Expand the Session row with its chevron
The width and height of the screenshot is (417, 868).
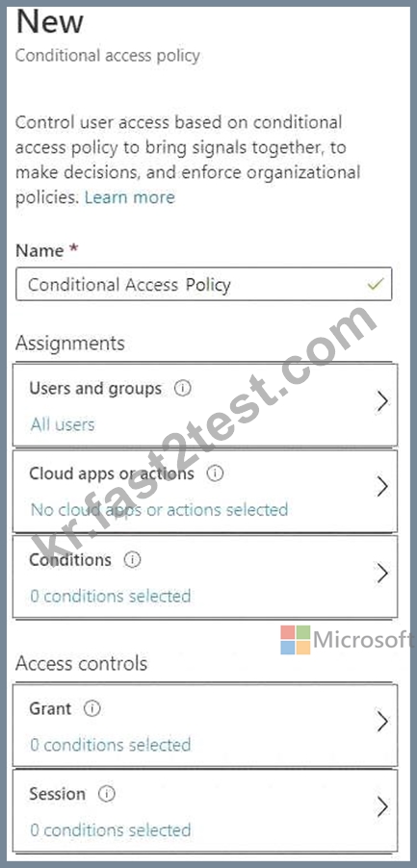pos(381,807)
